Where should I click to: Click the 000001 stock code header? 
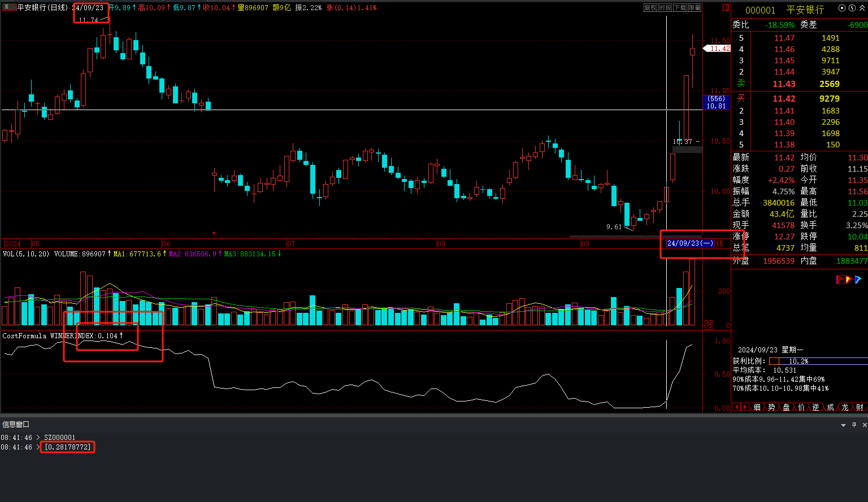760,10
